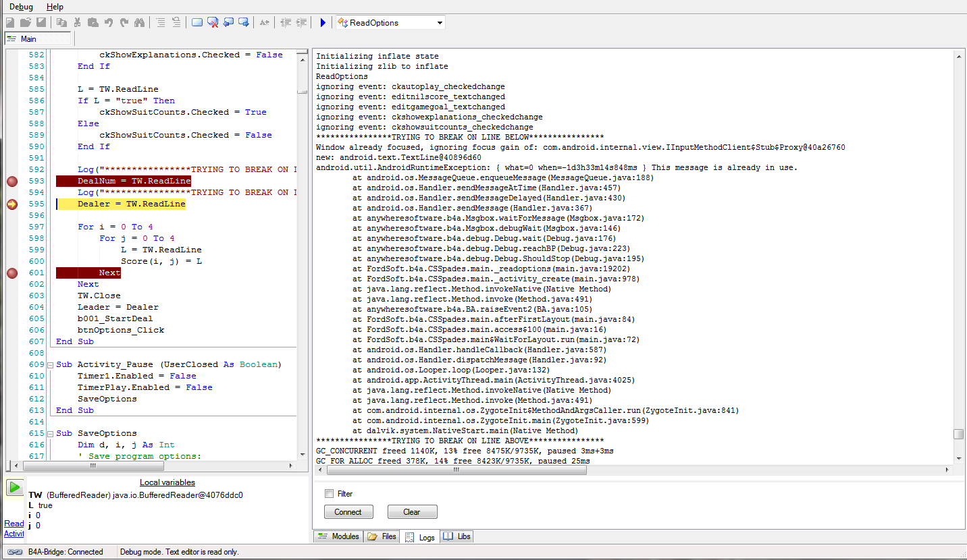The width and height of the screenshot is (967, 560).
Task: Click the blue Run arrow in toolbar
Action: 323,23
